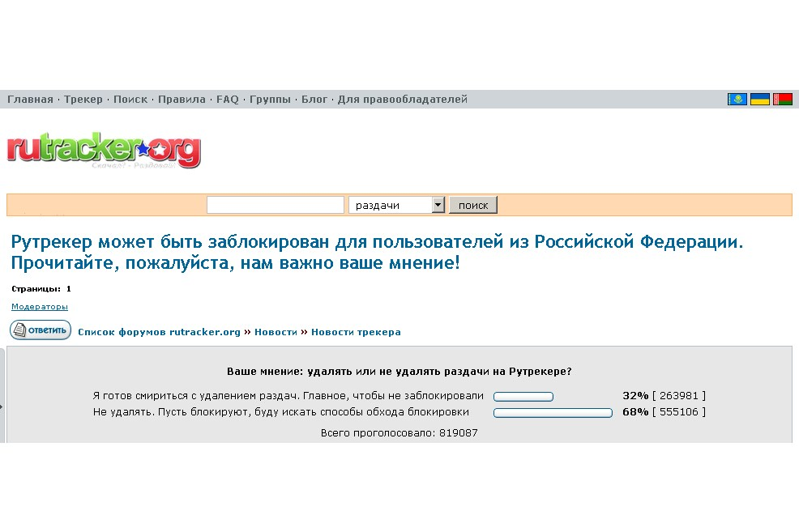
Task: Select poll option Я готов смириться с удалением раздач
Action: pos(288,396)
